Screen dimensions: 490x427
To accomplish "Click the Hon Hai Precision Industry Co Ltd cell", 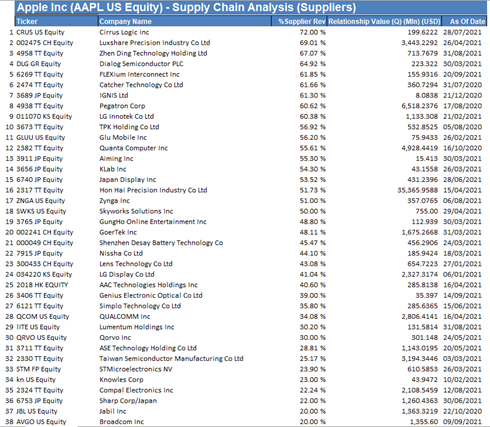I will pos(153,190).
